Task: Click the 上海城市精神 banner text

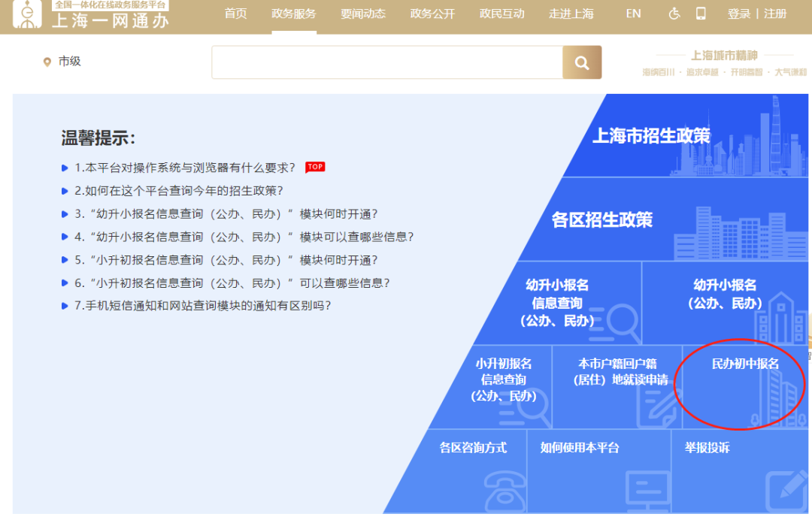Action: (724, 56)
